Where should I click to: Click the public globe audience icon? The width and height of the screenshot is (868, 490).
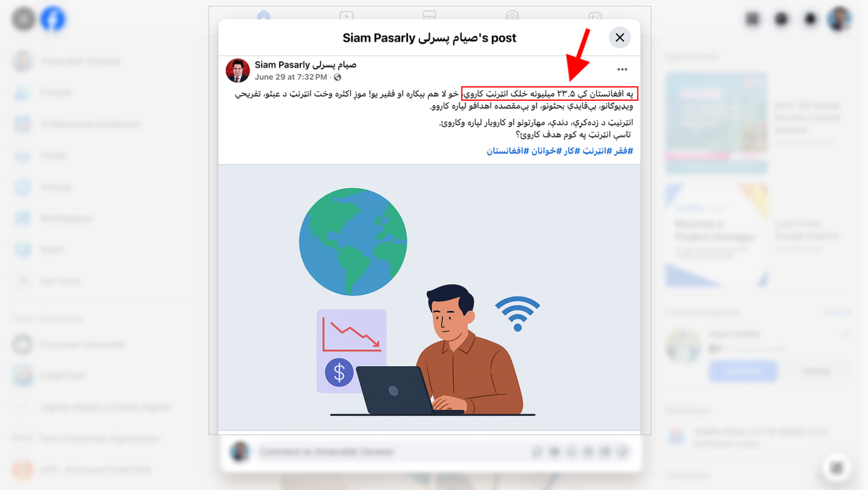coord(337,77)
